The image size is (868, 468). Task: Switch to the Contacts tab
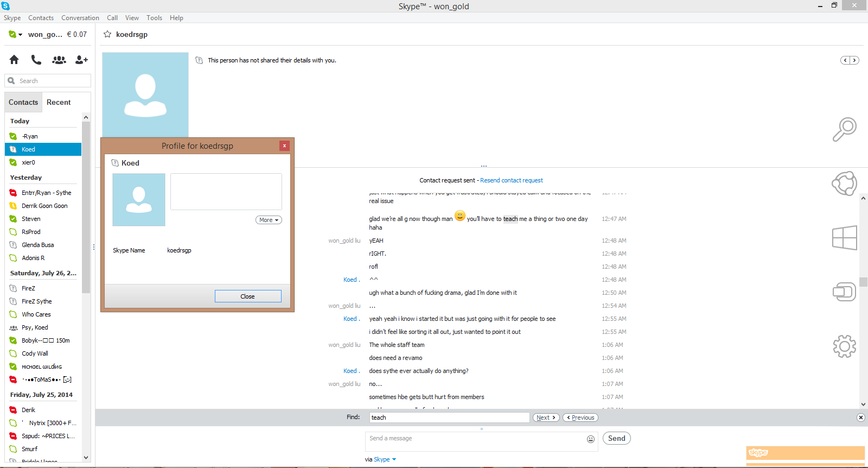(x=23, y=102)
